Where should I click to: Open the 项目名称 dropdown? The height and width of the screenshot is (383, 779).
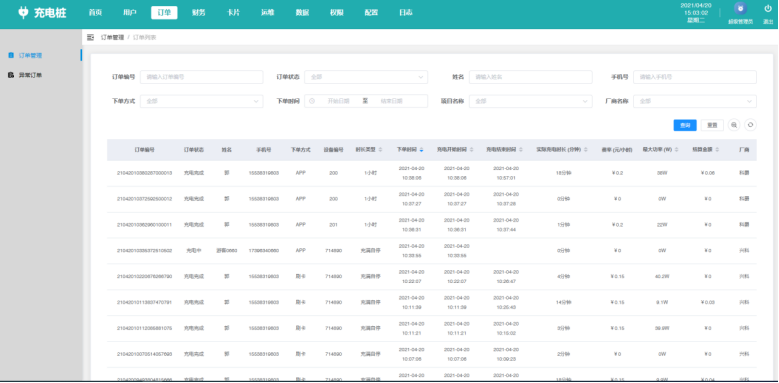point(531,101)
